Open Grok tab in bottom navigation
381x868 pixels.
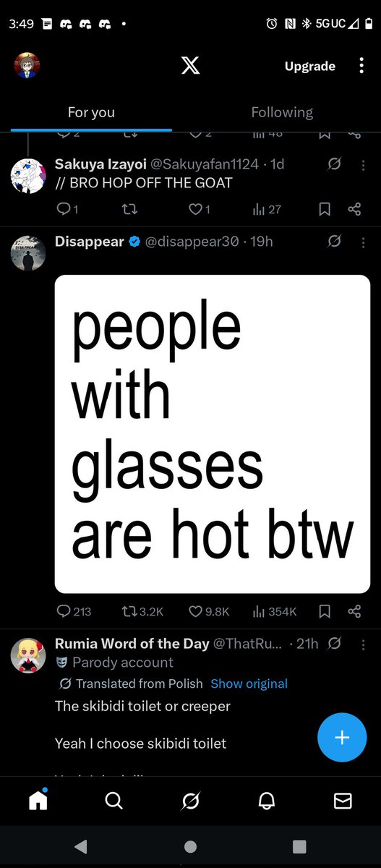(x=190, y=801)
